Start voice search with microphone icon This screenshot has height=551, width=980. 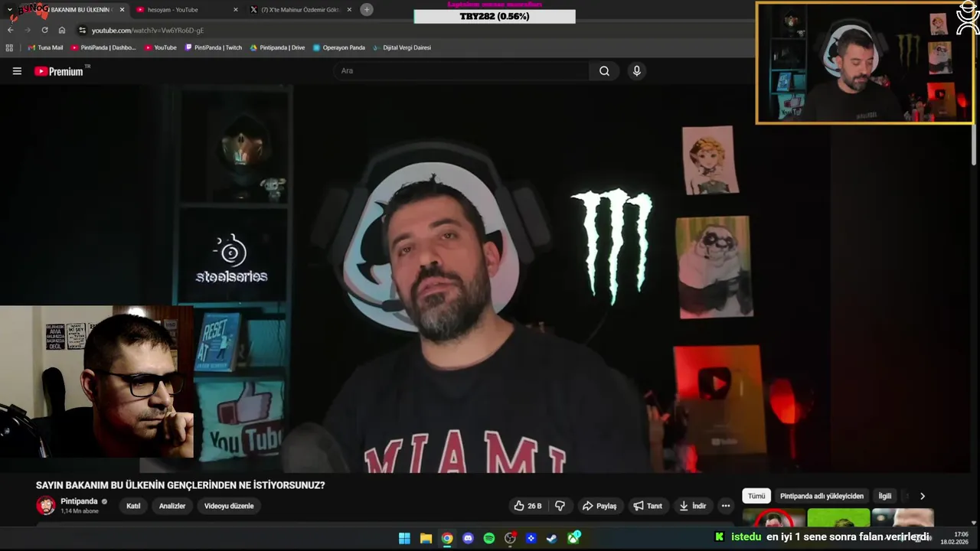[x=636, y=71]
